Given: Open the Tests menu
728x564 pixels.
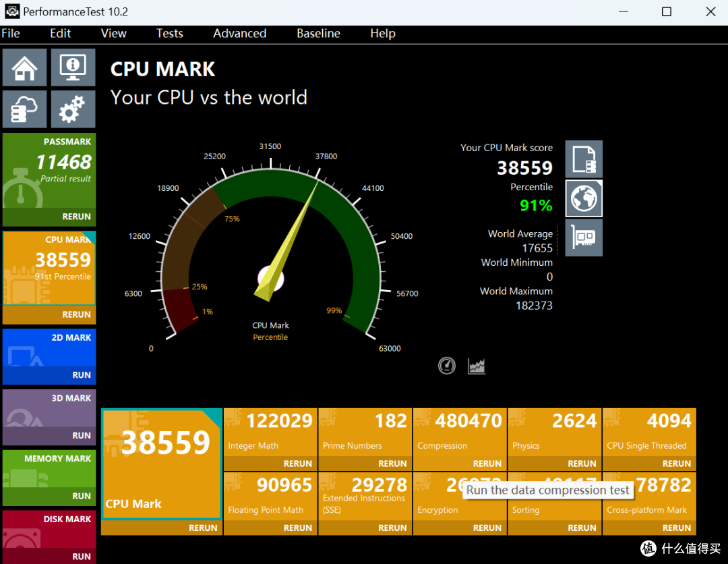Looking at the screenshot, I should 169,34.
